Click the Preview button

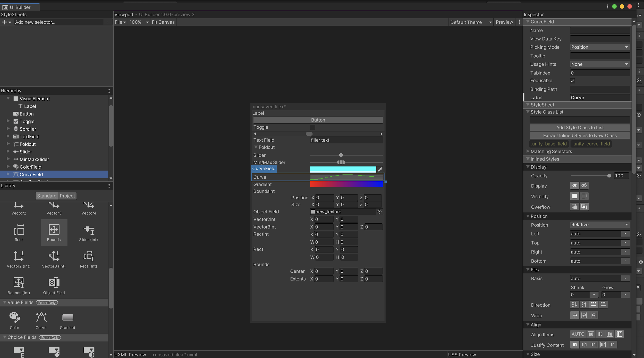click(x=504, y=22)
